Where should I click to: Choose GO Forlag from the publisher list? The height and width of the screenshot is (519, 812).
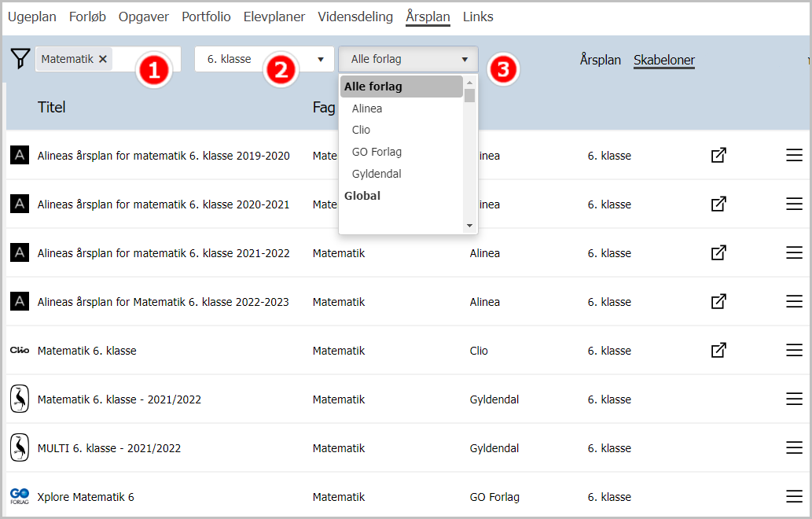[377, 152]
